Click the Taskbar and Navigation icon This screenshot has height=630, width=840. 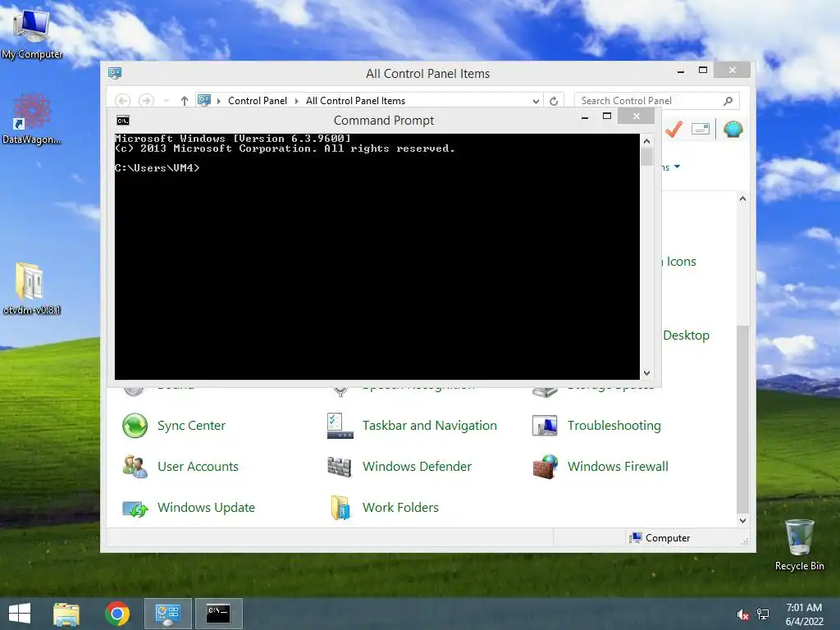[340, 426]
